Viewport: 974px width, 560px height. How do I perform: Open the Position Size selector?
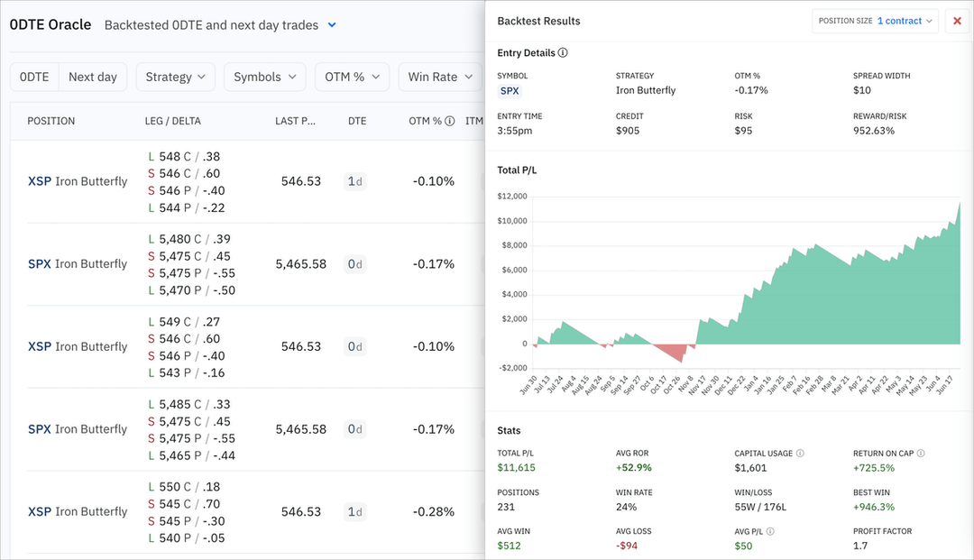(905, 21)
